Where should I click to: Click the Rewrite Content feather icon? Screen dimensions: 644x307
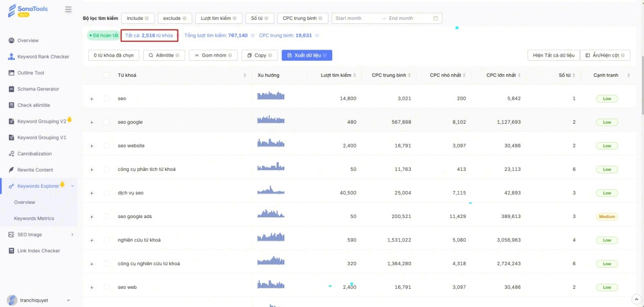click(12, 170)
